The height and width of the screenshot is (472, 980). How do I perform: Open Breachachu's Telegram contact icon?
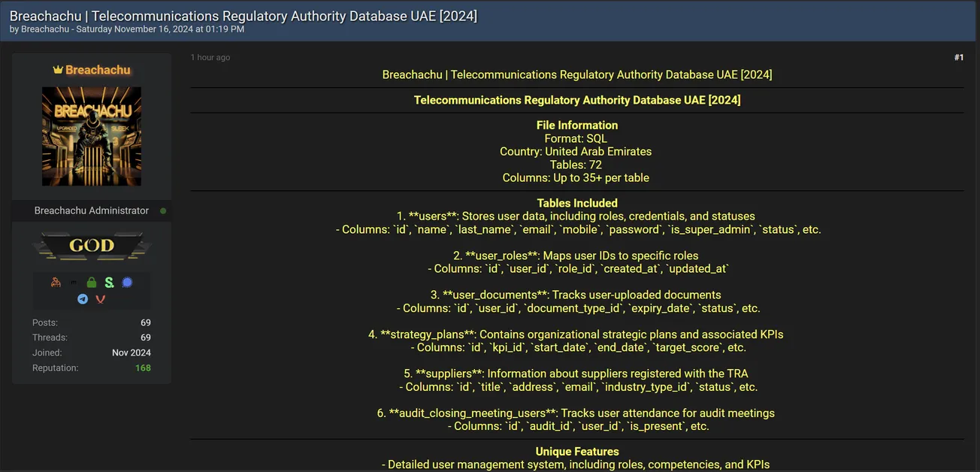tap(83, 299)
